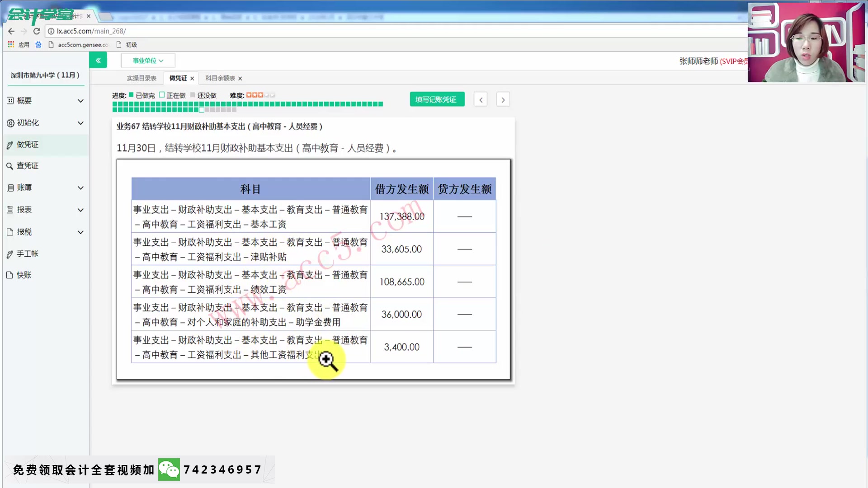
Task: Select the 概要 grid icon
Action: pos(10,100)
